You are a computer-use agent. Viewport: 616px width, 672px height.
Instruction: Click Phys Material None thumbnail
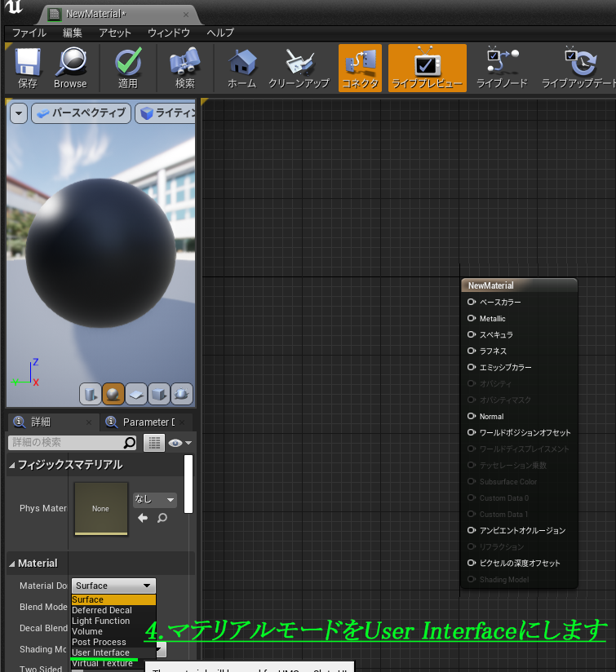coord(101,509)
